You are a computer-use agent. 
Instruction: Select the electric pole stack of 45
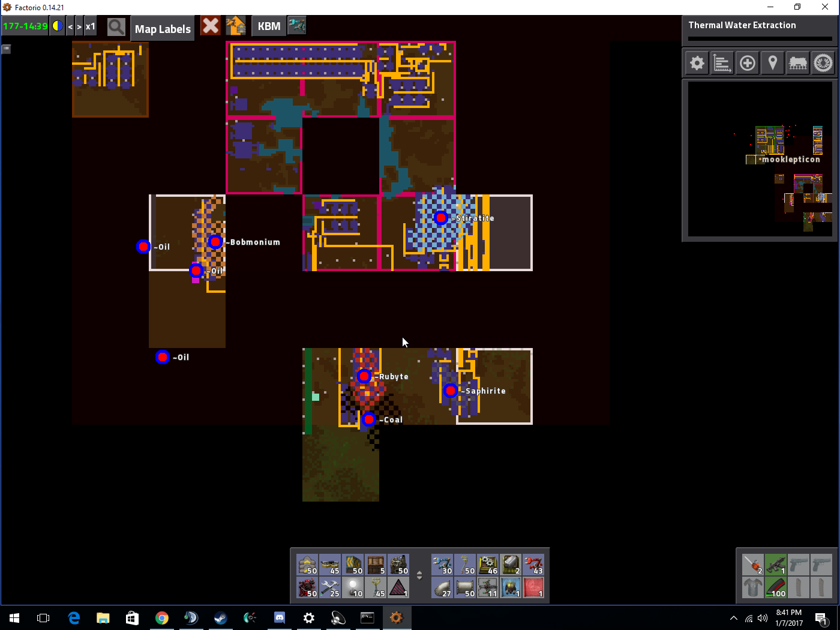pos(376,587)
